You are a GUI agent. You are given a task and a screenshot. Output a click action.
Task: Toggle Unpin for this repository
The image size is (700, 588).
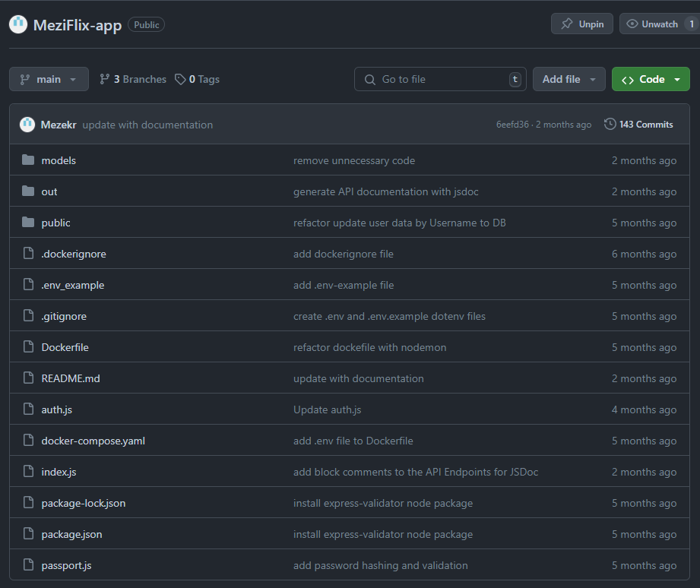pos(582,24)
